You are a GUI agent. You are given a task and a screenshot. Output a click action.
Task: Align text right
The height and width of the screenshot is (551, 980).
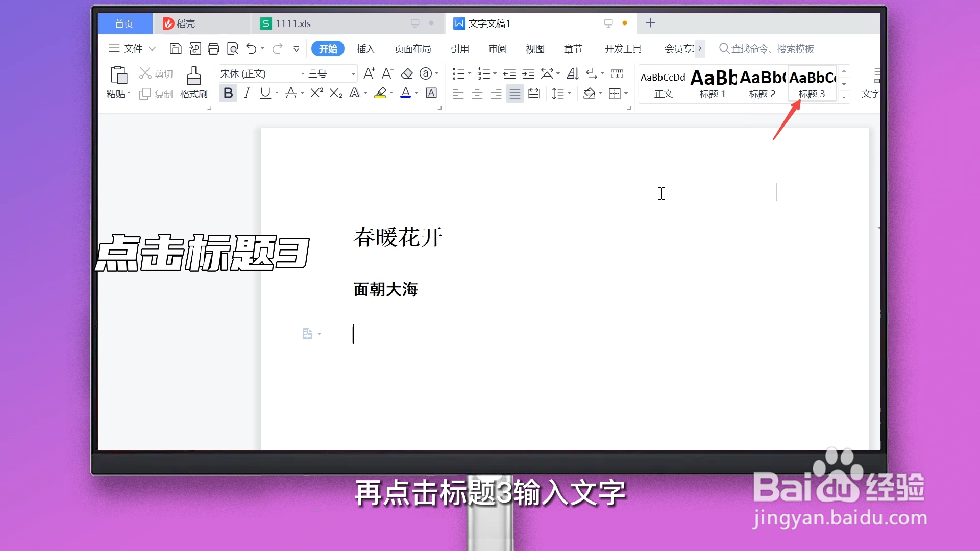pyautogui.click(x=496, y=93)
